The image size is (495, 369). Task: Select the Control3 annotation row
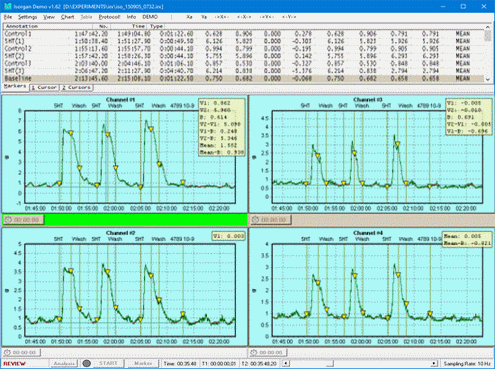[x=244, y=63]
